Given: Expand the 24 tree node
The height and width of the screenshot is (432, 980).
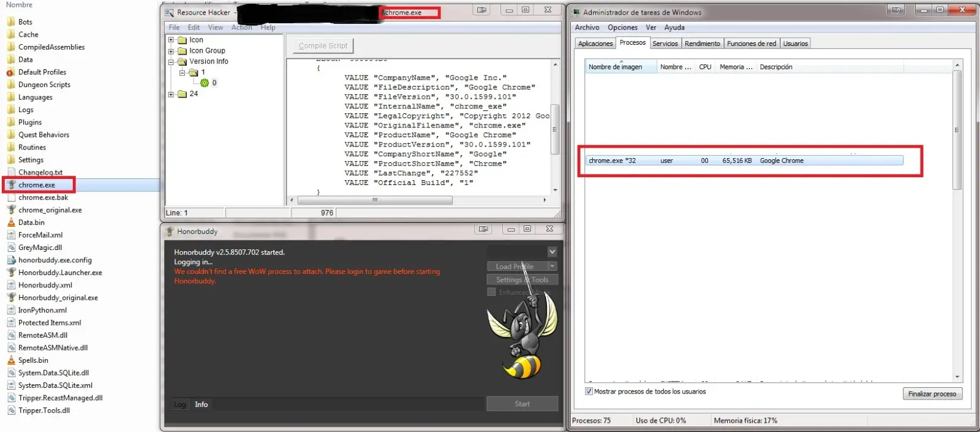Looking at the screenshot, I should (171, 94).
